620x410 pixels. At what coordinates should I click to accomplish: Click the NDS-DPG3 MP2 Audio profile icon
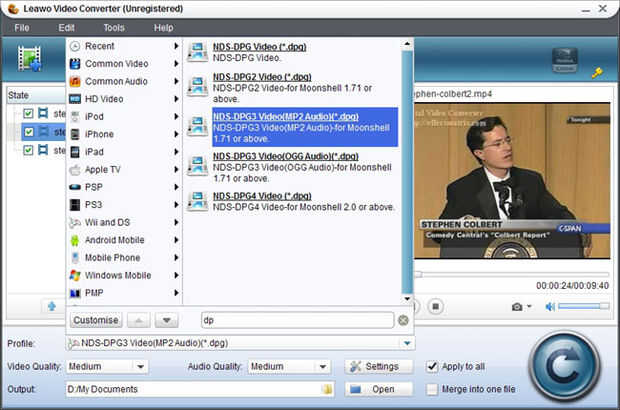coord(197,126)
